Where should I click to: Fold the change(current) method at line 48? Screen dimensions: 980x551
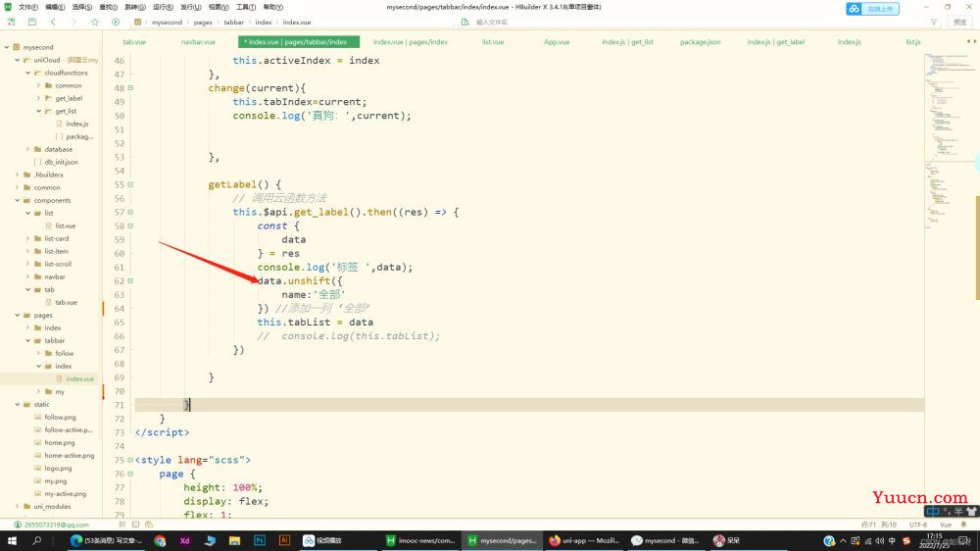tap(130, 88)
